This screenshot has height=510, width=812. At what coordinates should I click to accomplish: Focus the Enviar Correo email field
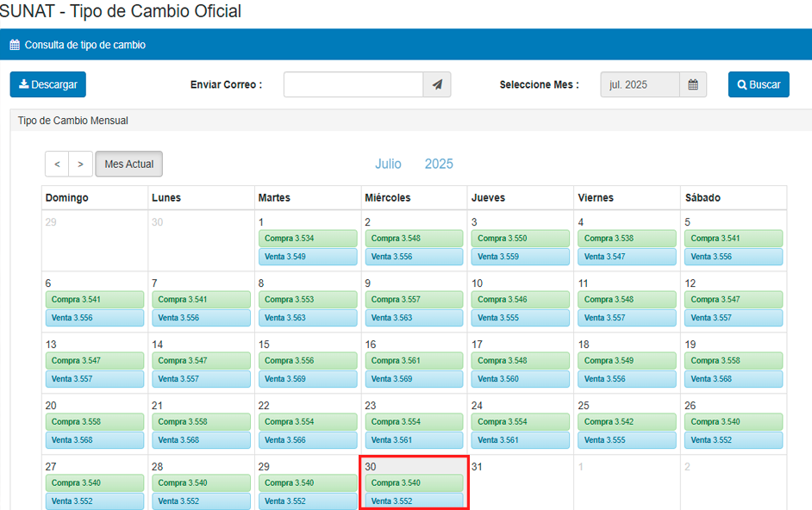click(353, 84)
